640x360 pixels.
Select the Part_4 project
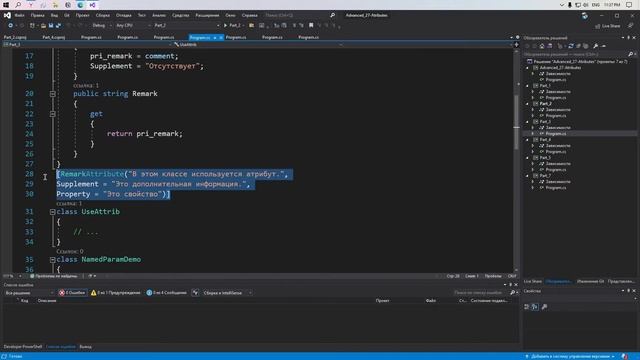tap(545, 140)
